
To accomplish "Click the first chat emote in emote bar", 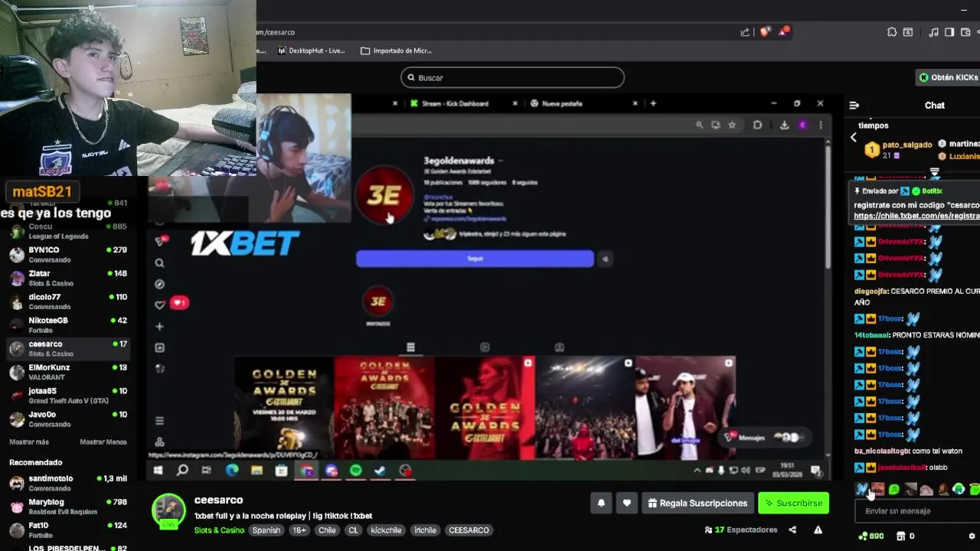I will (x=862, y=489).
